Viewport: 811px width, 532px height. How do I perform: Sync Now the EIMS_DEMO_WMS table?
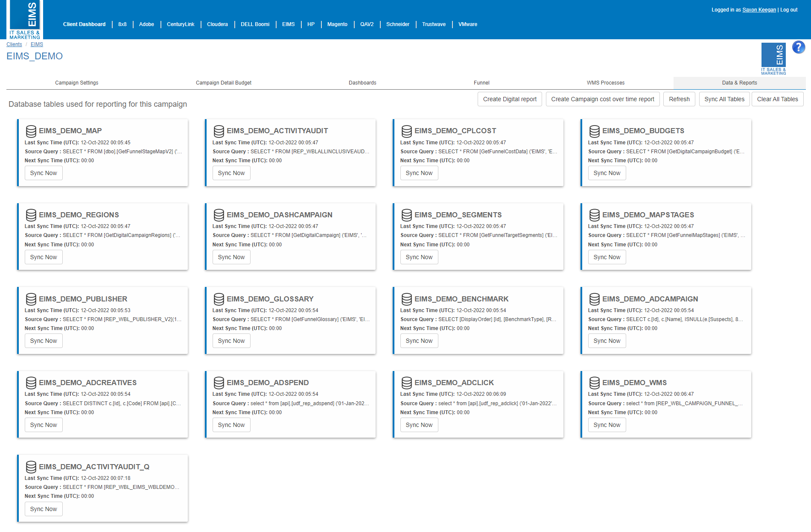pos(607,425)
